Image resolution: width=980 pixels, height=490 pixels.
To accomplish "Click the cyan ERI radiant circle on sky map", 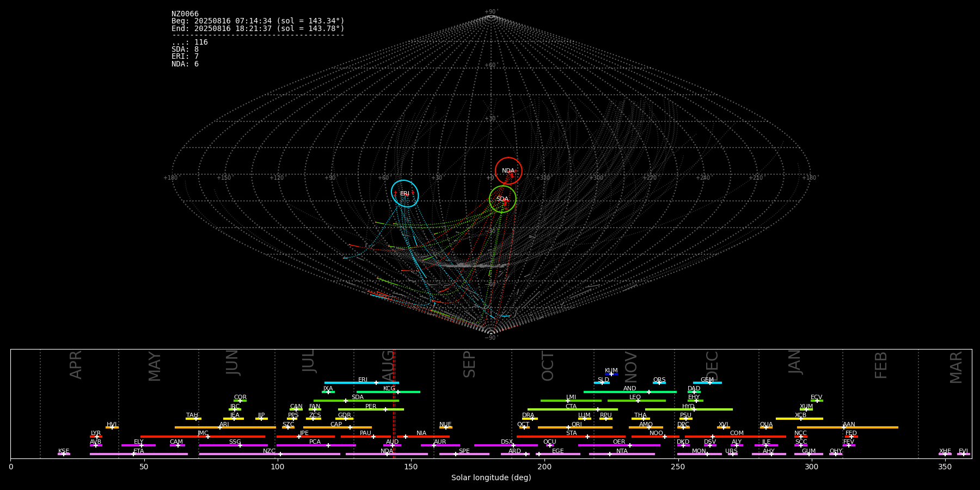I will point(405,193).
